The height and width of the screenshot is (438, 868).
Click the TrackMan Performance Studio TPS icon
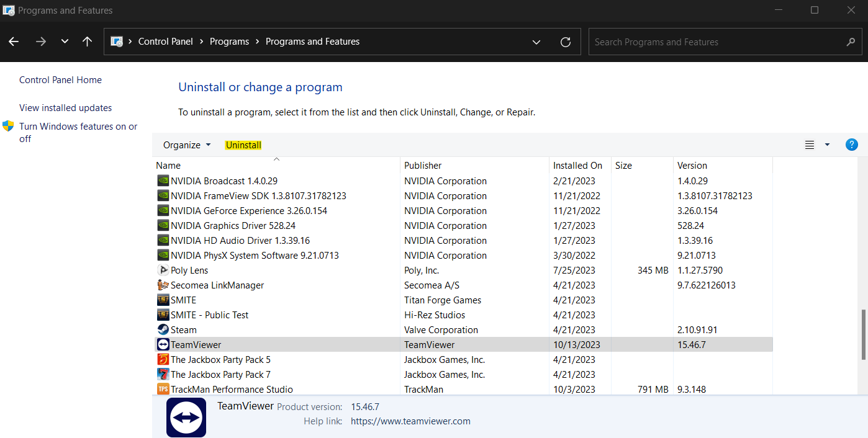[162, 389]
